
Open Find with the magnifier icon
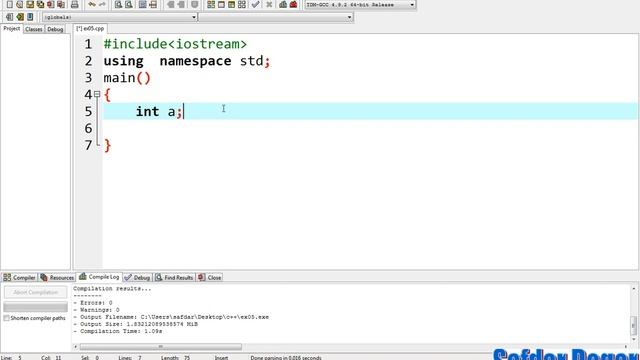[x=118, y=4]
